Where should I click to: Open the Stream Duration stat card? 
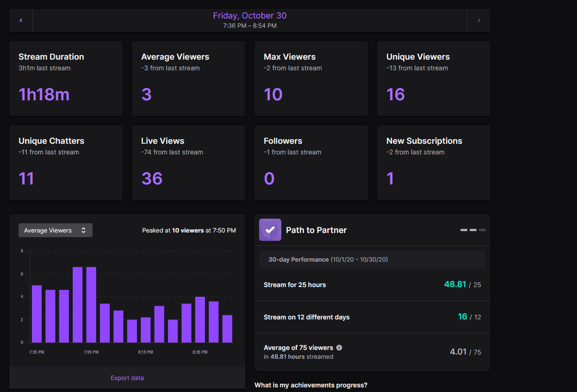pyautogui.click(x=66, y=78)
